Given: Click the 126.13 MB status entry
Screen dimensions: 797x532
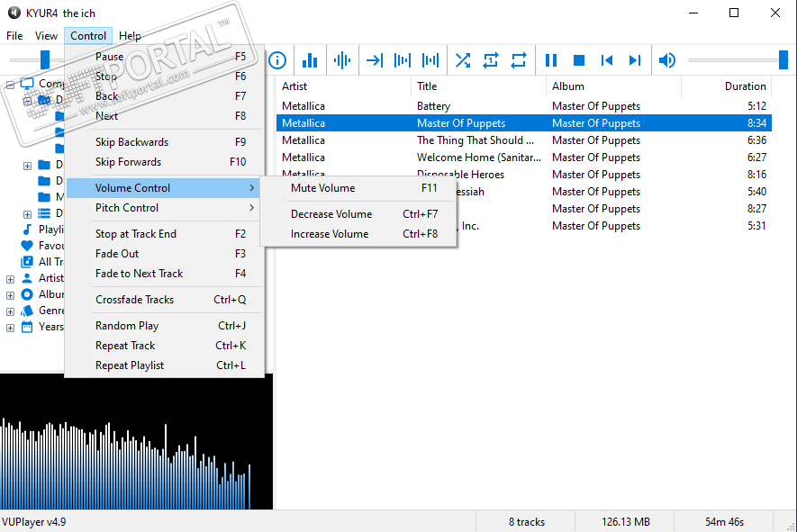Looking at the screenshot, I should [626, 522].
